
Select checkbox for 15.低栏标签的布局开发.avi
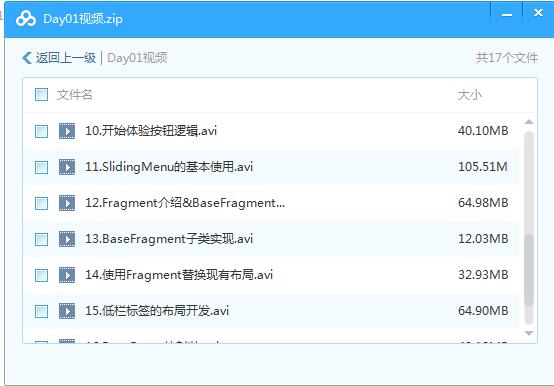coord(41,311)
